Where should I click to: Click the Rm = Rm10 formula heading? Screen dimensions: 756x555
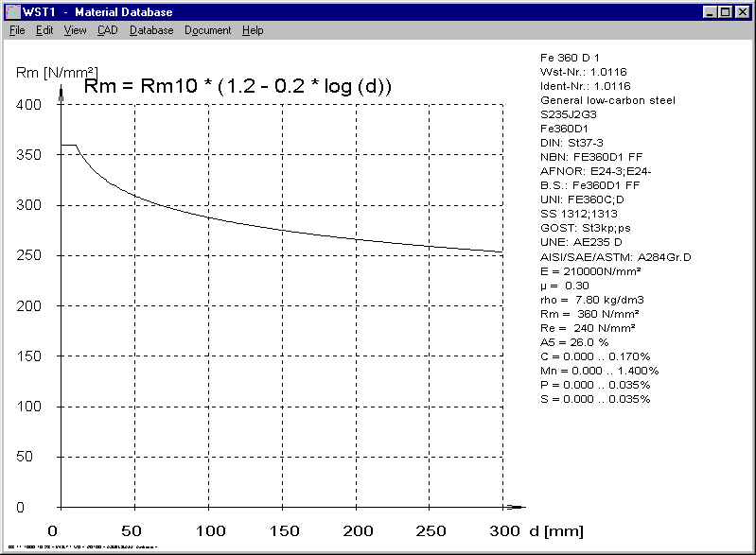[237, 87]
